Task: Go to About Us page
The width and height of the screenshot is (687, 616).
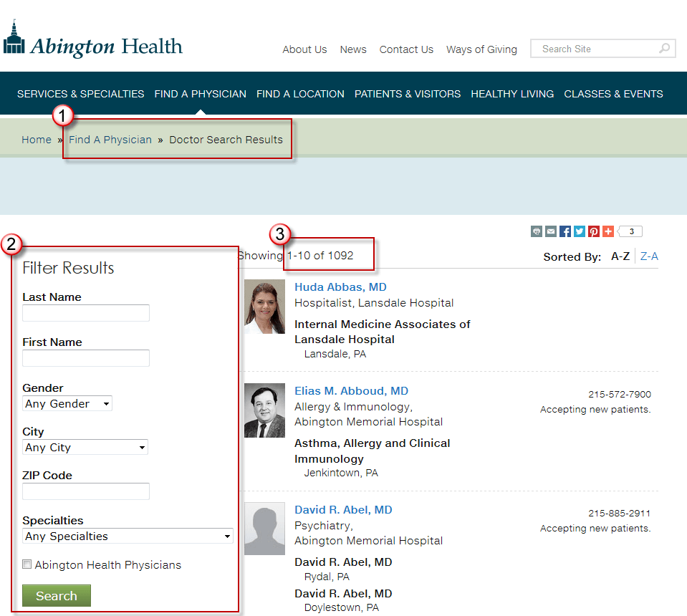Action: pyautogui.click(x=304, y=49)
